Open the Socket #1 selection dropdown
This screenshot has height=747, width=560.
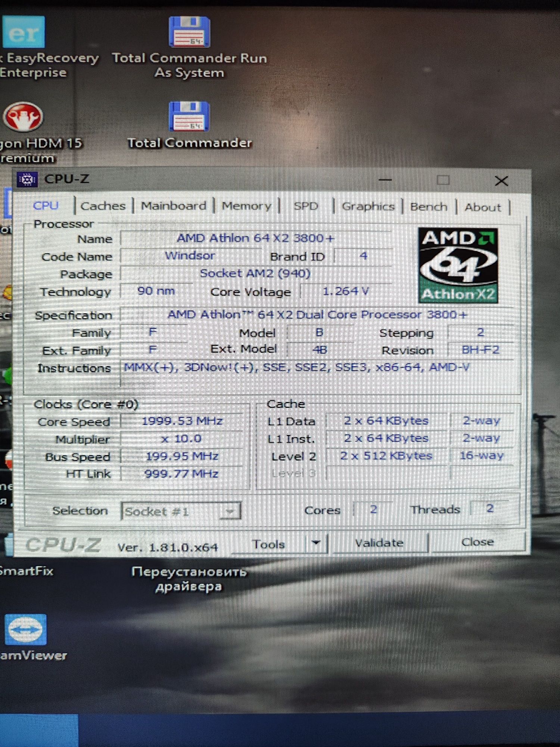point(181,511)
